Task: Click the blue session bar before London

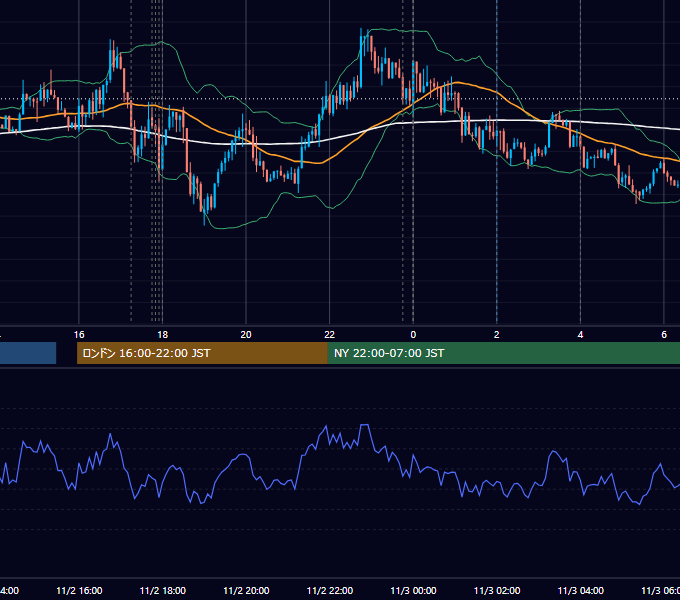Action: coord(28,353)
